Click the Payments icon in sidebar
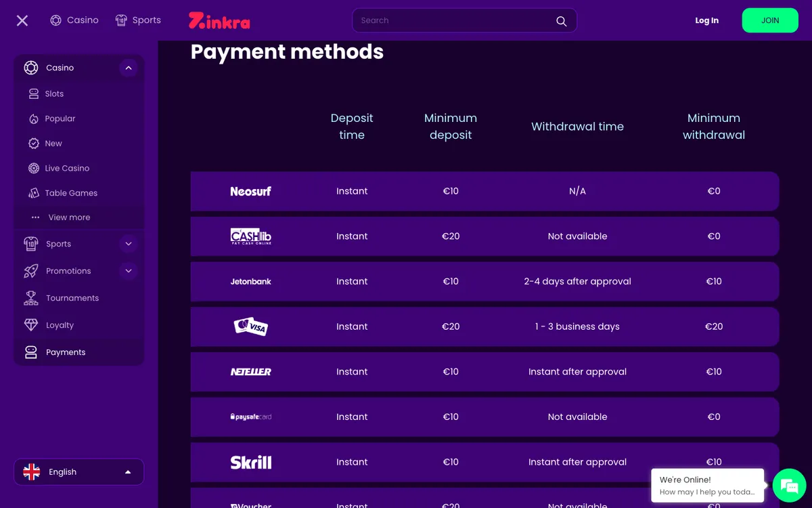 tap(31, 352)
